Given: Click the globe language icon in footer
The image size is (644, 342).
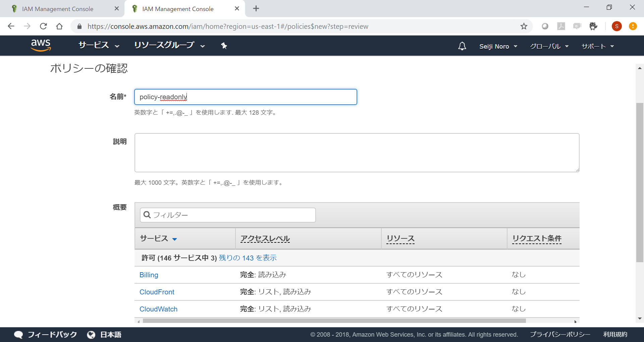Looking at the screenshot, I should 91,335.
